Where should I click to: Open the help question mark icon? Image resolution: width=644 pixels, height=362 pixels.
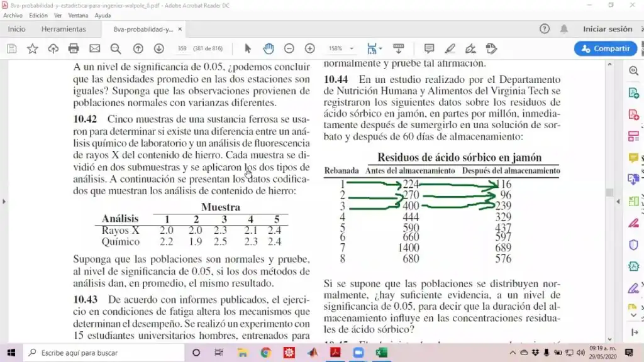pyautogui.click(x=545, y=29)
